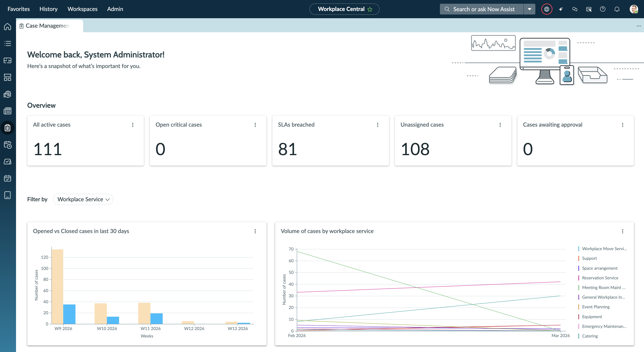Click the 81 SLAs breached value
644x352 pixels.
click(x=288, y=149)
